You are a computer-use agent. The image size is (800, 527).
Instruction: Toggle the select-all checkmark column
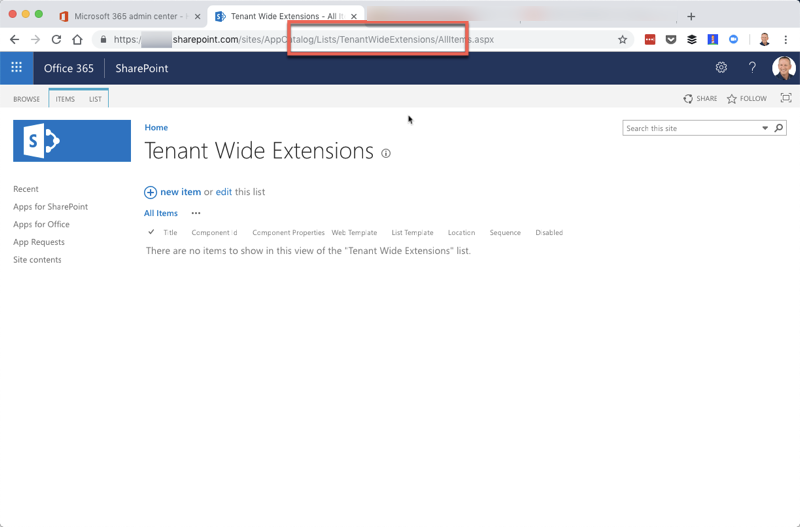[151, 232]
